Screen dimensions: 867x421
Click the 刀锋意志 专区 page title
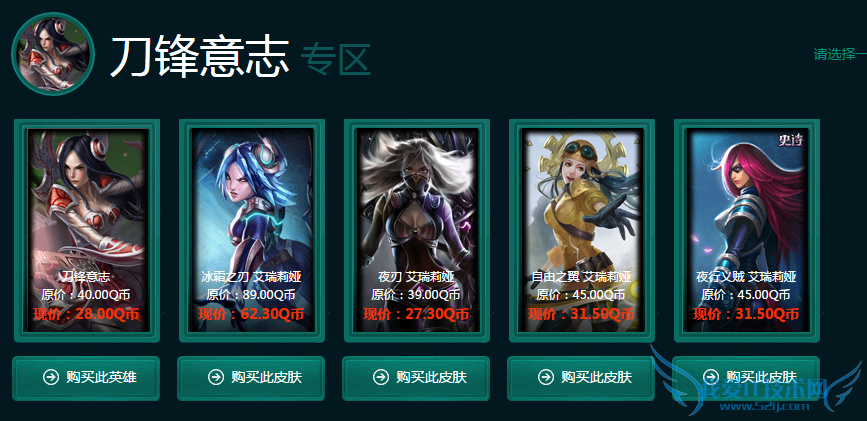[x=241, y=56]
